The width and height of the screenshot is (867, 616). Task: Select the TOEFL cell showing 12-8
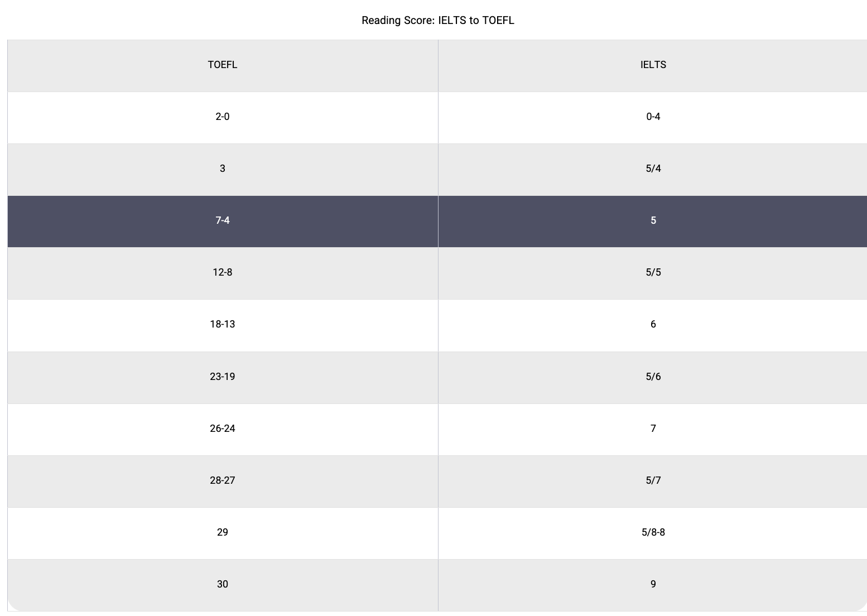coord(223,272)
